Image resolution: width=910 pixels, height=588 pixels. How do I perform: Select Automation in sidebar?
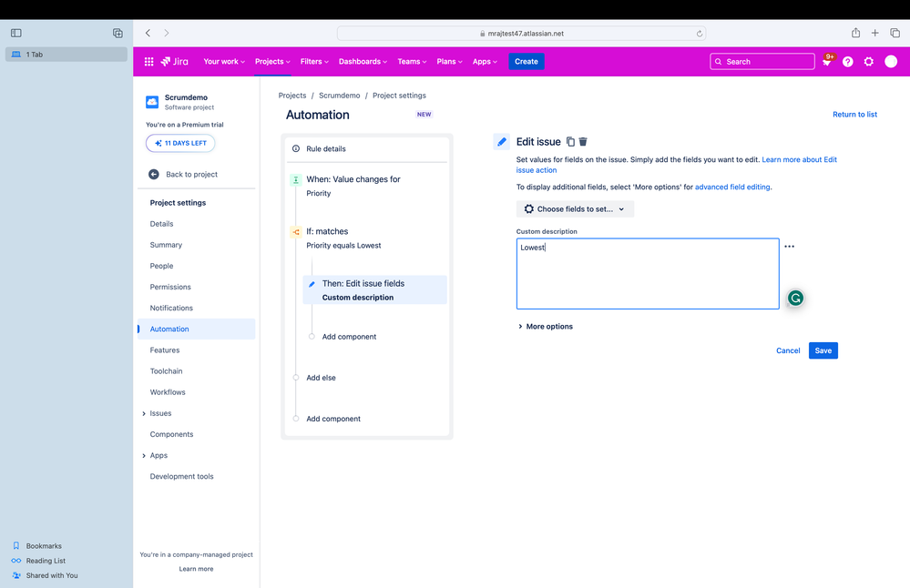click(197, 329)
